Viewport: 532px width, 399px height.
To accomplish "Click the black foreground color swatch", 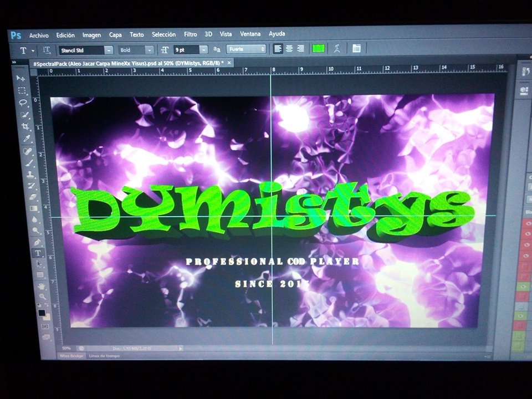I will pyautogui.click(x=42, y=313).
